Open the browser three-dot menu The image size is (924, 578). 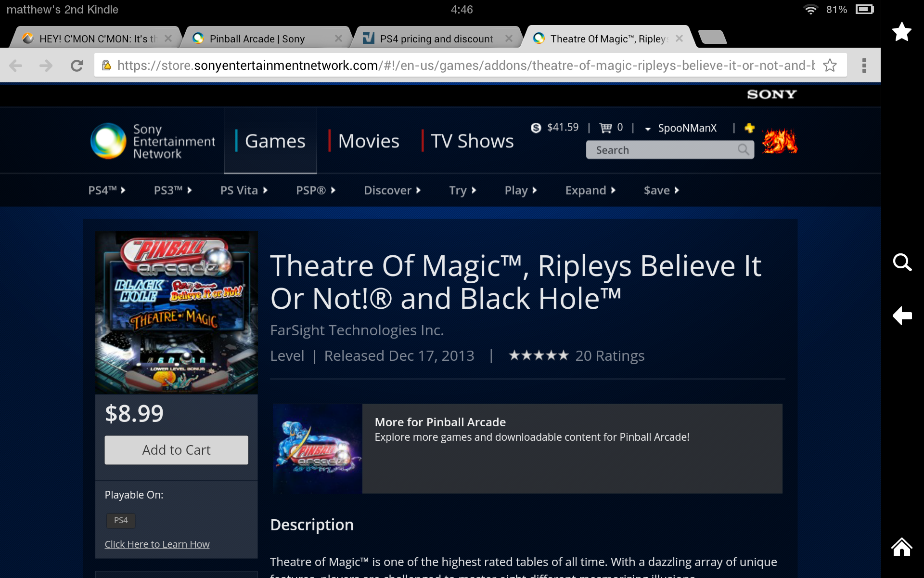(864, 66)
